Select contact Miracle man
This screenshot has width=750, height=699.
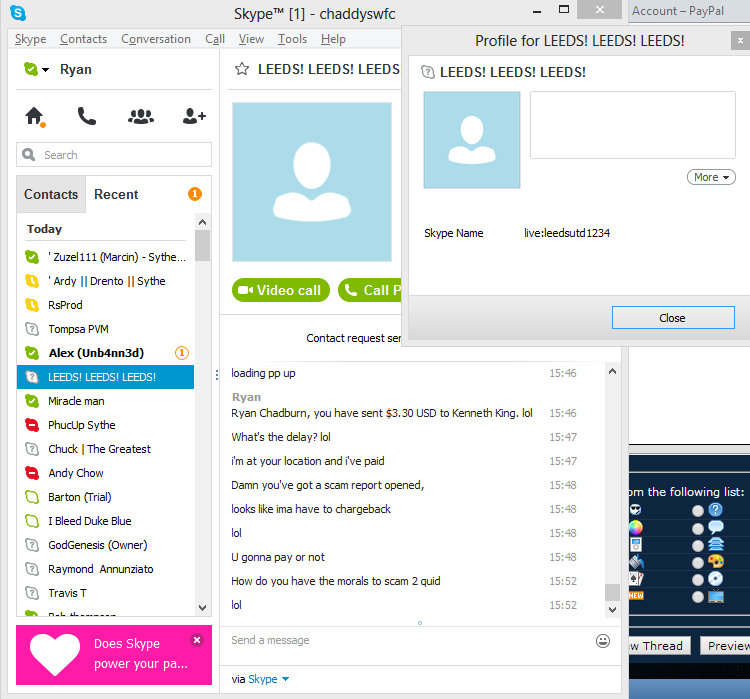tap(106, 401)
